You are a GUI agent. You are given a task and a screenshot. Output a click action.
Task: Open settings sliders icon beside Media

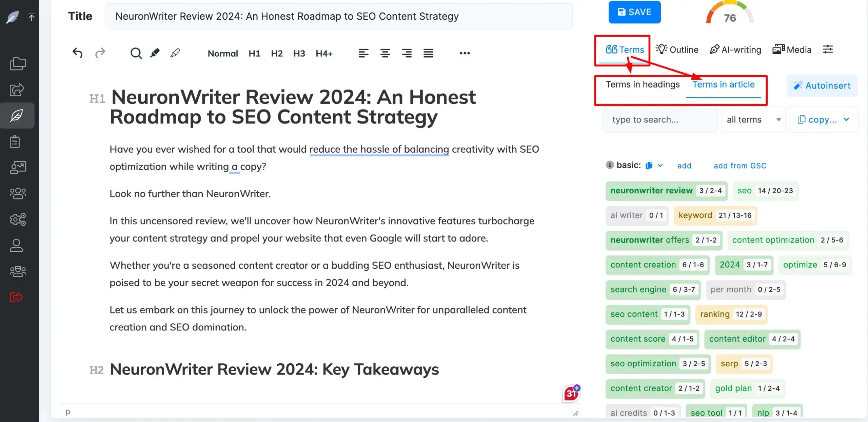(828, 50)
